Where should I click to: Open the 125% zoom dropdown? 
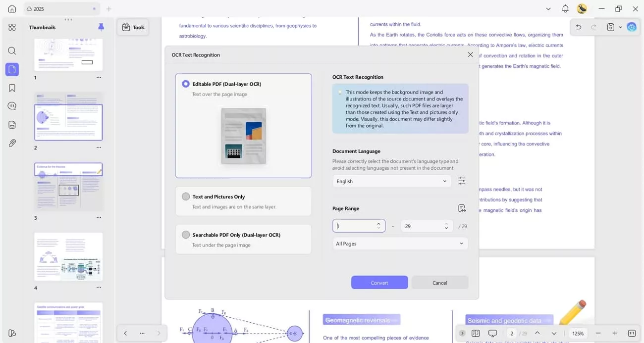[578, 333]
